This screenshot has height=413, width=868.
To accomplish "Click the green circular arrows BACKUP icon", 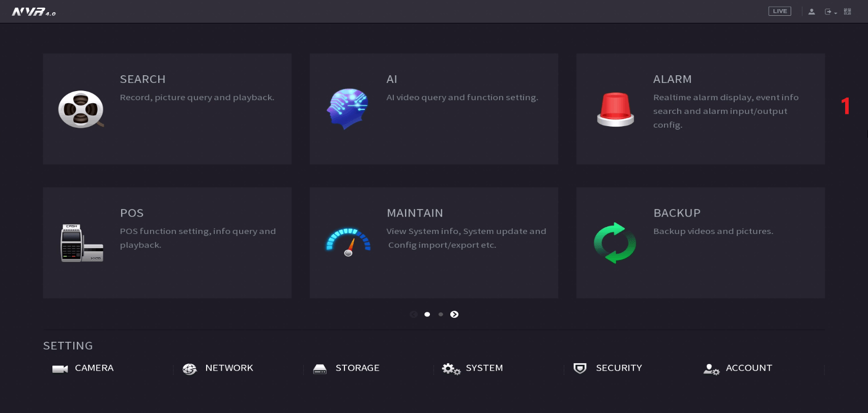I will pos(615,243).
